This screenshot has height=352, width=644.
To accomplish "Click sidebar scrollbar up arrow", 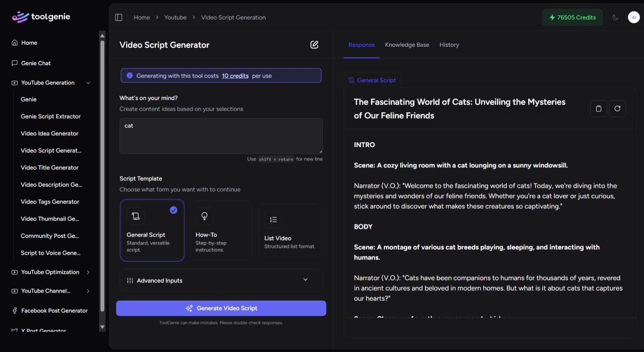I will click(102, 36).
